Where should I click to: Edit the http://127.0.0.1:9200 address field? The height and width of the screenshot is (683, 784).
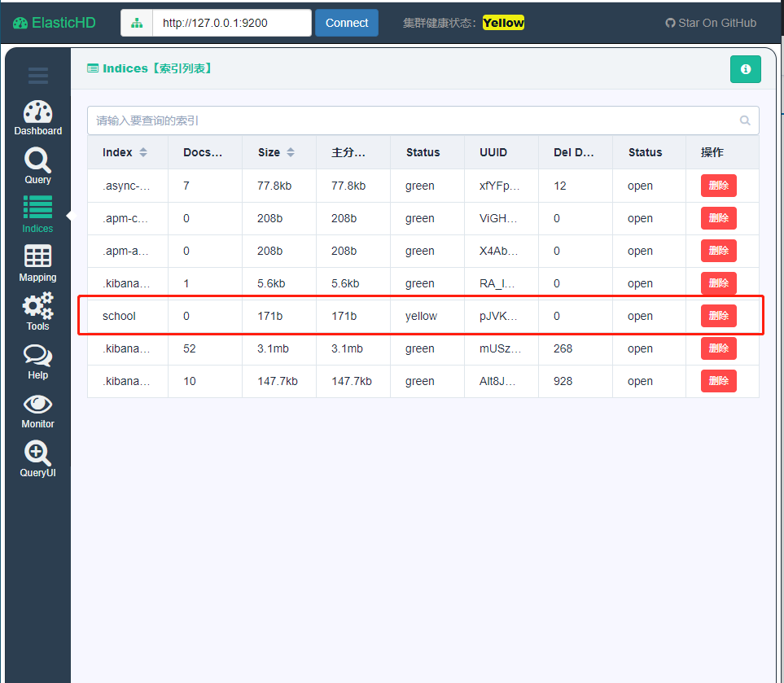(x=231, y=23)
